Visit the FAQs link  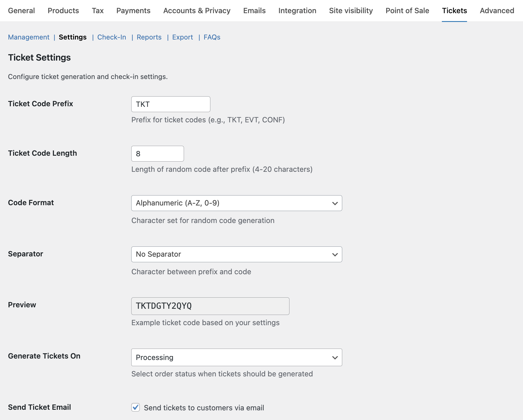click(x=212, y=37)
